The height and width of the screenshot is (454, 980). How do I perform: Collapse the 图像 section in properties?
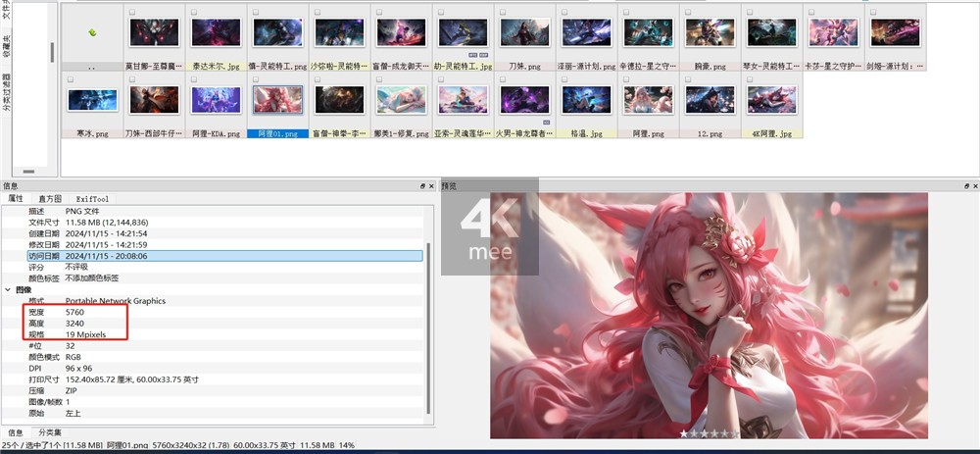point(8,289)
